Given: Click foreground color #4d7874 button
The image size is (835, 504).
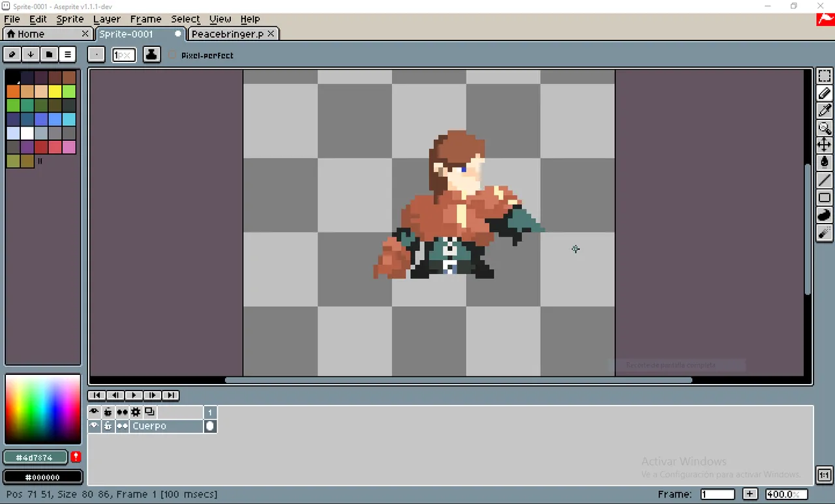Looking at the screenshot, I should [35, 457].
